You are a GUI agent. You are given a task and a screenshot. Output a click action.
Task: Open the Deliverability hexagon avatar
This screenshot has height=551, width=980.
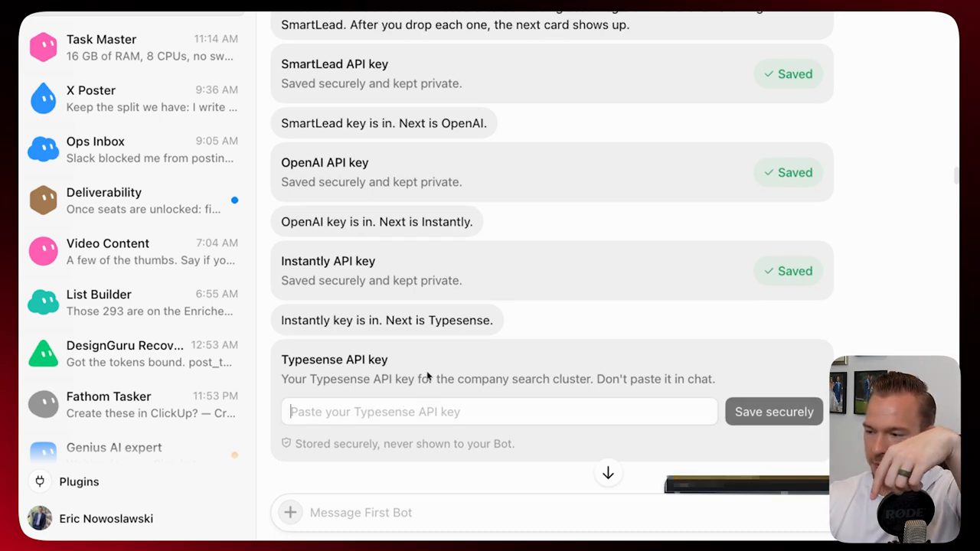tap(43, 201)
